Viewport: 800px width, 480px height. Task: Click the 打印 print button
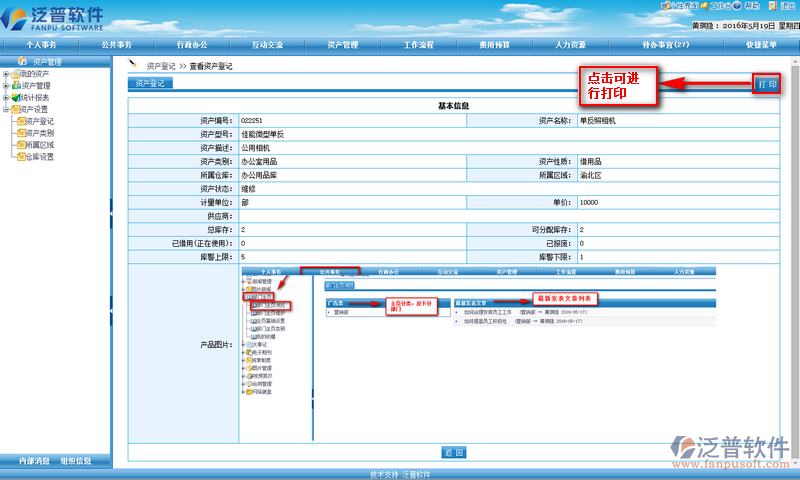pyautogui.click(x=767, y=84)
